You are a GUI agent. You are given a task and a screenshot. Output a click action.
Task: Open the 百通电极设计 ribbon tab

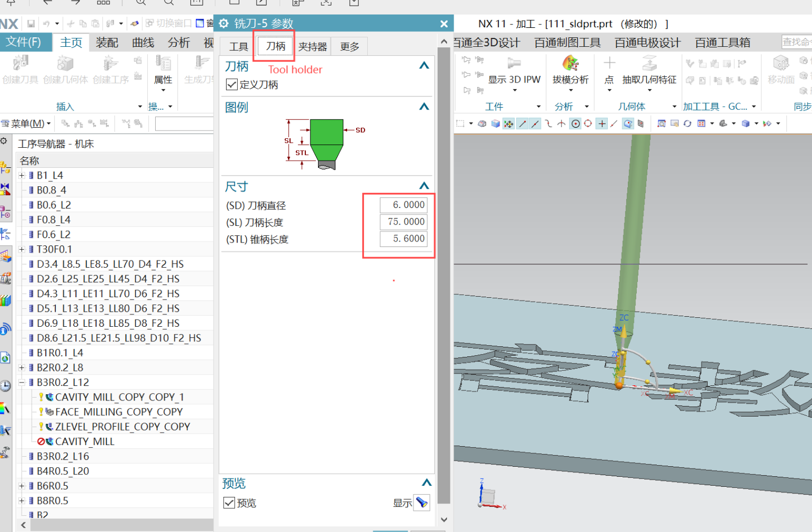(x=647, y=42)
